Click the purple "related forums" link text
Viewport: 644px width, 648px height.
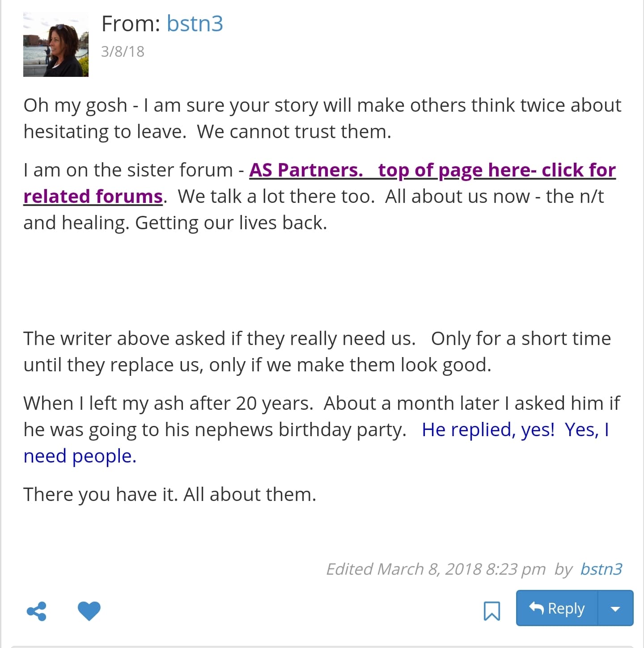tap(93, 197)
